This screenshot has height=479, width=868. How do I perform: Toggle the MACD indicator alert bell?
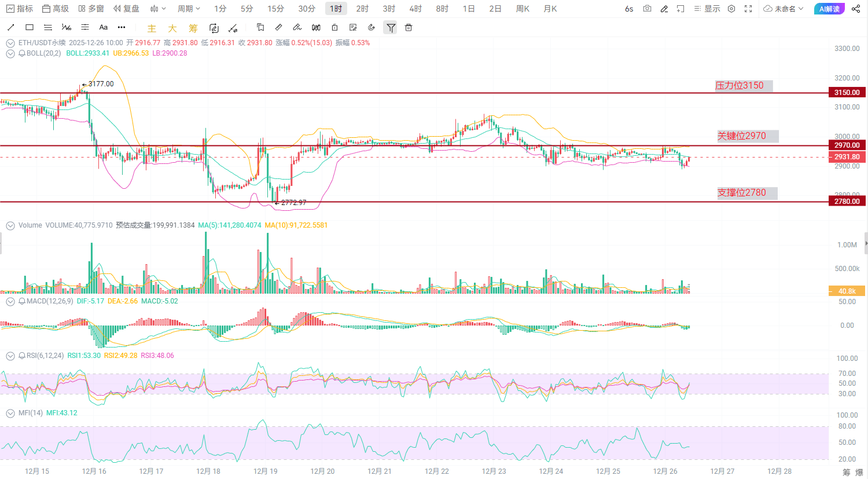(22, 301)
